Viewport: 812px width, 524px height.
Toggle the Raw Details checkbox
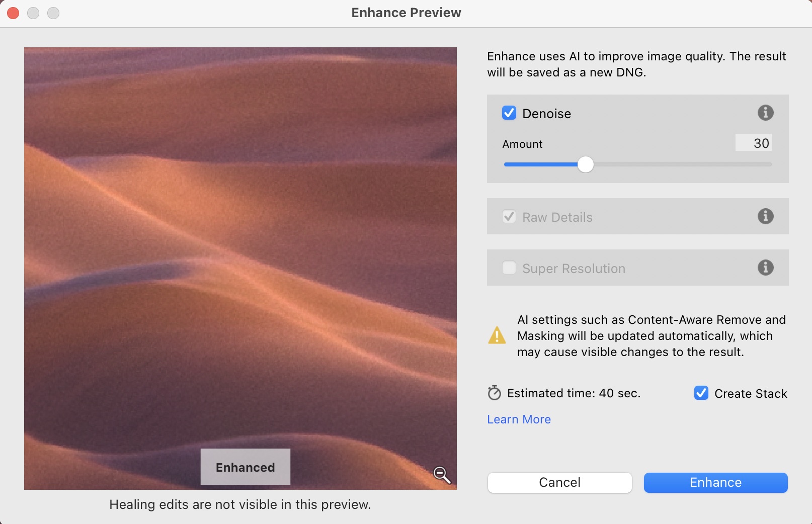point(509,217)
